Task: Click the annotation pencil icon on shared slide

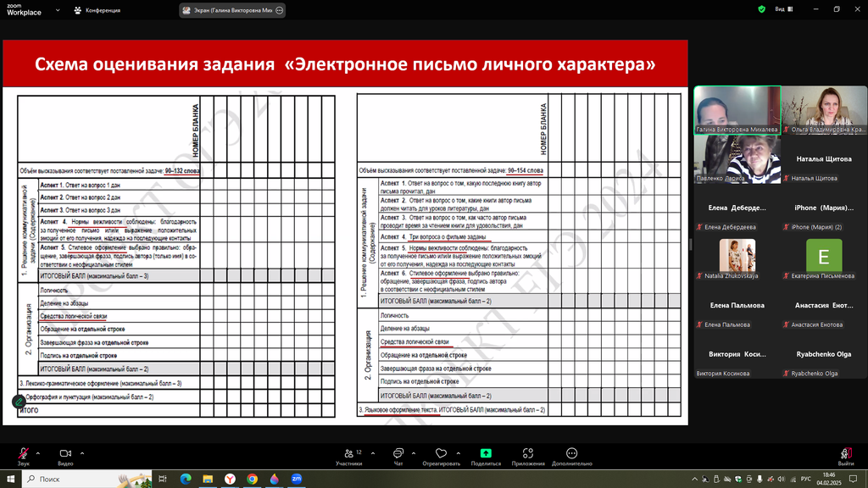Action: [x=19, y=401]
